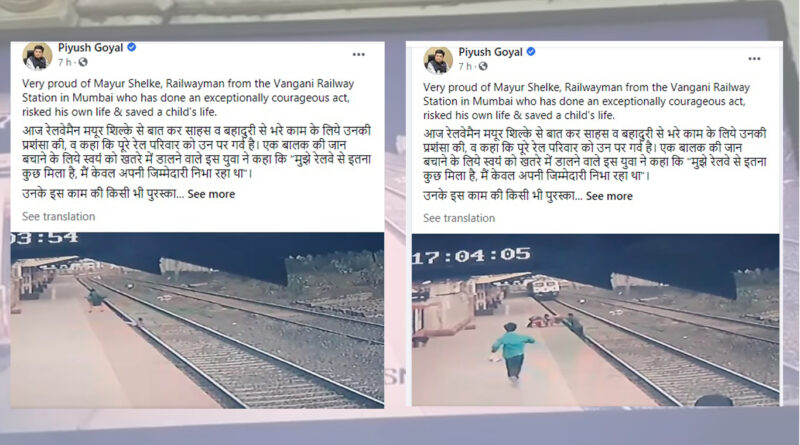
Task: Expand the right post with See more
Action: coord(609,196)
